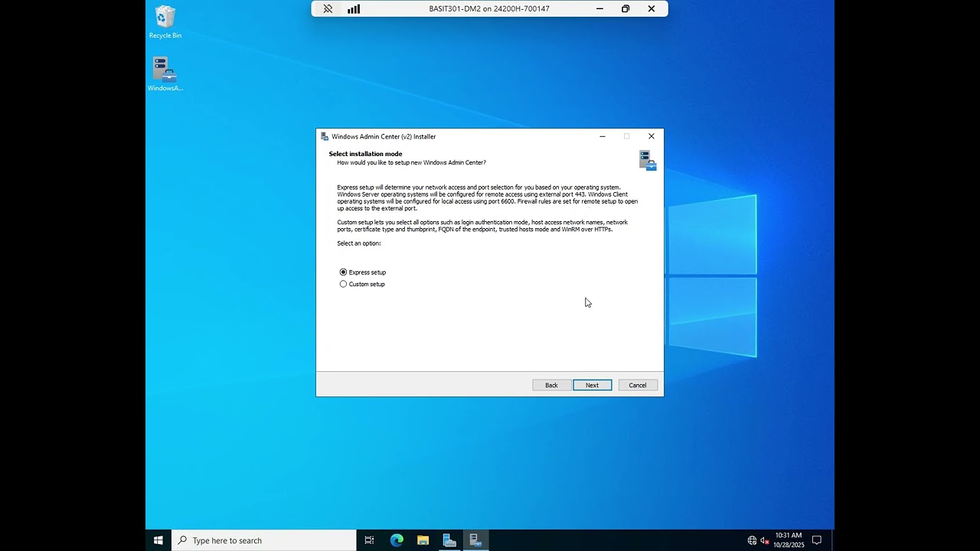Unpin the remote session connection bar
The height and width of the screenshot is (551, 980).
(x=328, y=9)
